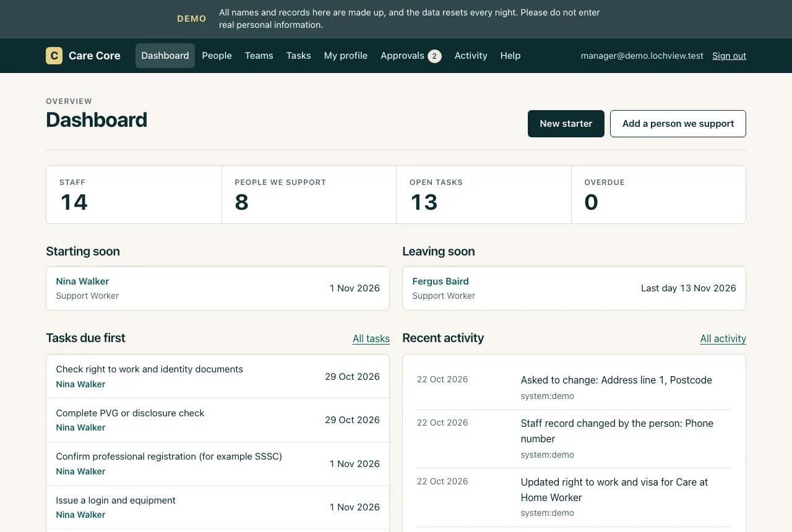
Task: View pending Approvals
Action: (411, 56)
